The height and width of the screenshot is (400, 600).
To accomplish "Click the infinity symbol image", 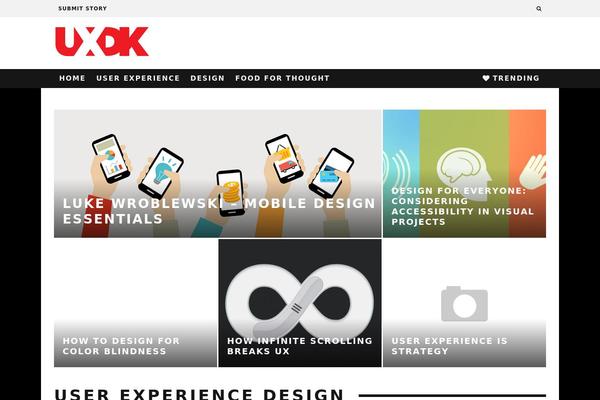I will click(x=300, y=300).
